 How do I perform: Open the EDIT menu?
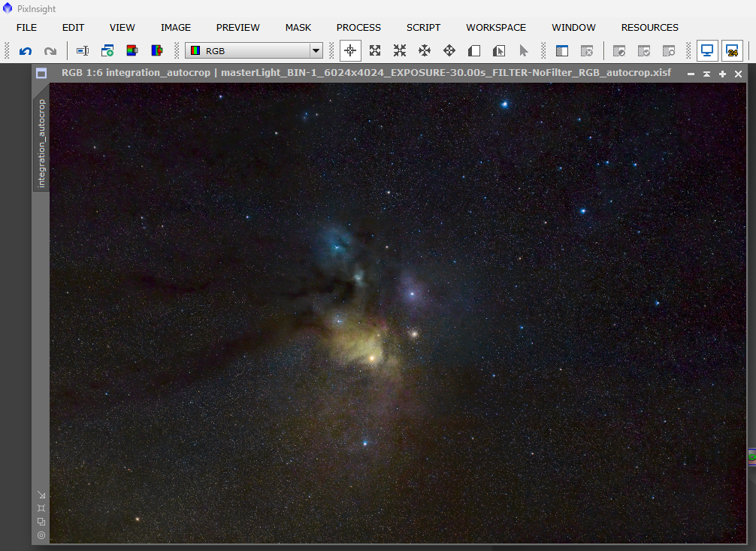click(x=74, y=28)
